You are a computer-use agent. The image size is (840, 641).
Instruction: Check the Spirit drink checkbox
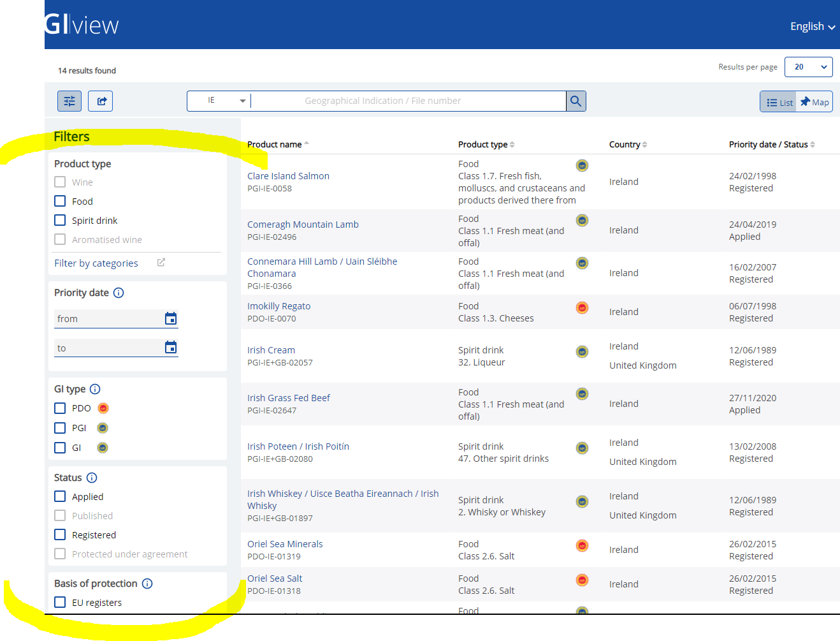60,220
